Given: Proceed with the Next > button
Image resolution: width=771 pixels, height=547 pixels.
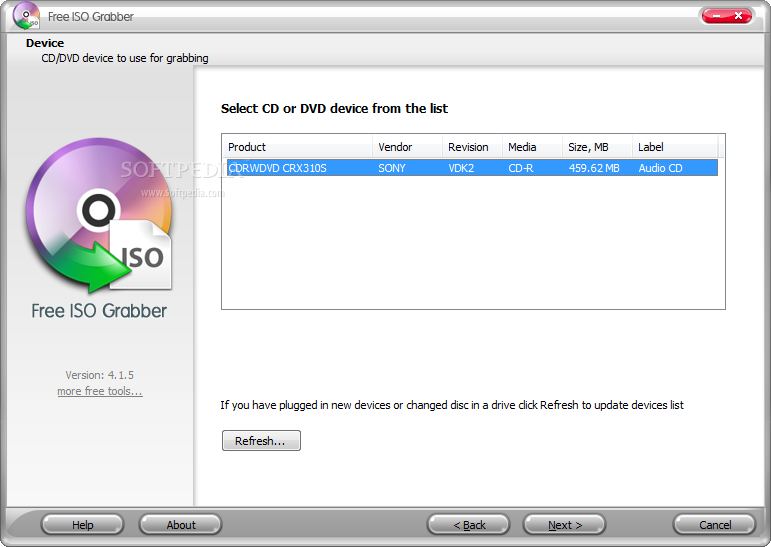Looking at the screenshot, I should (564, 525).
